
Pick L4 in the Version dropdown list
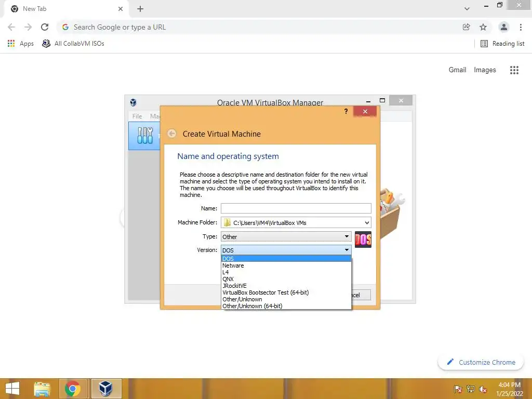(x=286, y=272)
